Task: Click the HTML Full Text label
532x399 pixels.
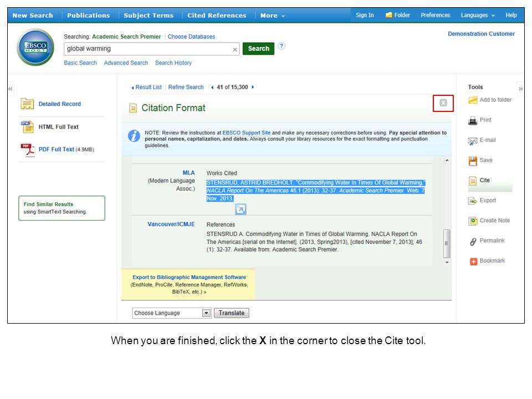Action: click(x=58, y=127)
